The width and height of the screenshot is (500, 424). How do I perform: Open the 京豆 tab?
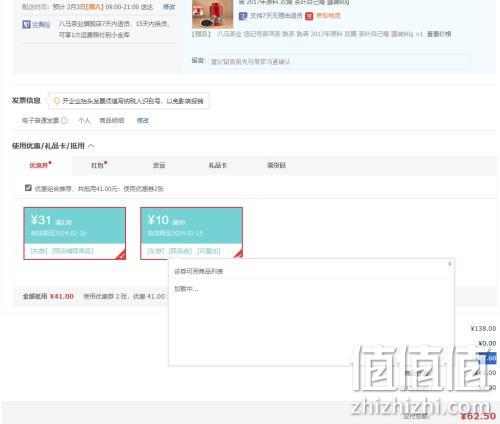pyautogui.click(x=159, y=165)
